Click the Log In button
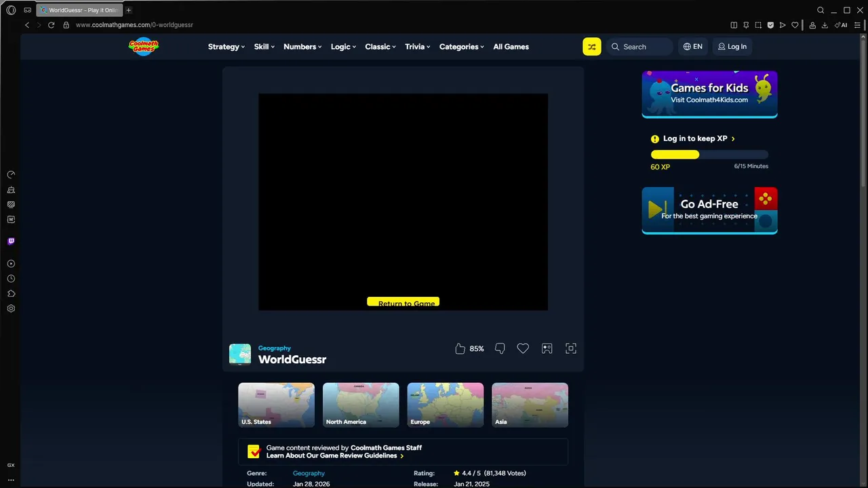The width and height of the screenshot is (868, 488). (x=732, y=47)
